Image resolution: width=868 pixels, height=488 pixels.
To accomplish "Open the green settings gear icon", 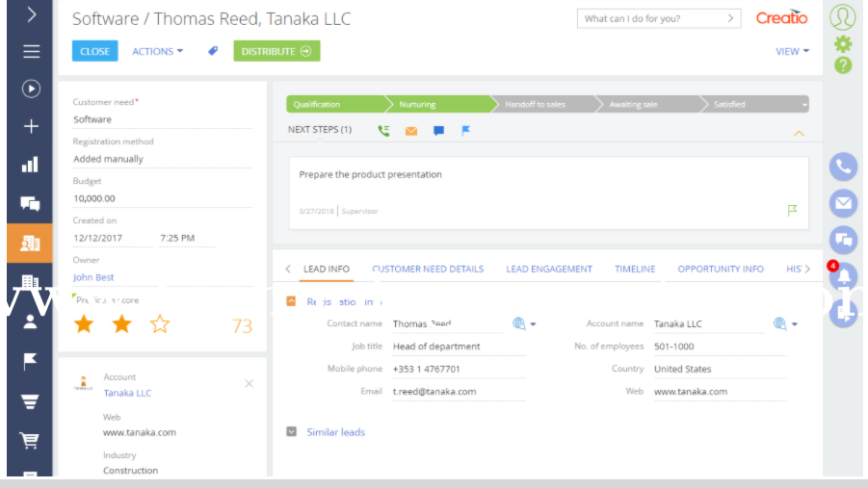I will tap(843, 43).
